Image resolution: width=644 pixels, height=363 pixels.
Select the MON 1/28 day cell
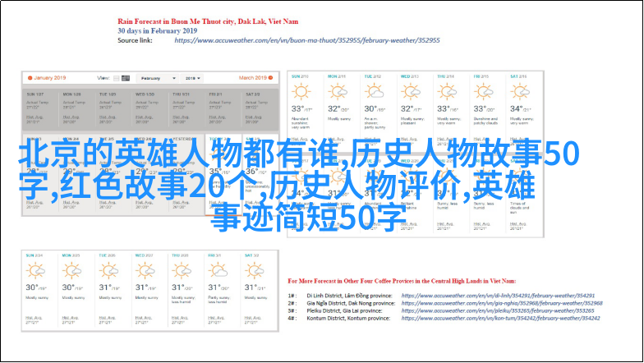(x=77, y=109)
